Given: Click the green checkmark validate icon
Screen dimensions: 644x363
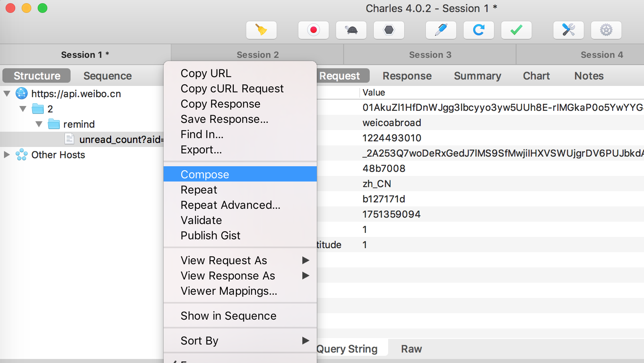Looking at the screenshot, I should click(516, 30).
